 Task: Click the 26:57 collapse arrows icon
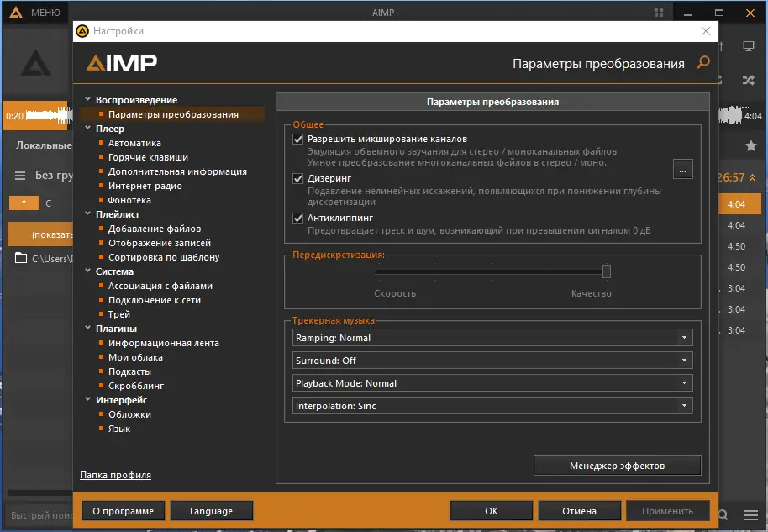pyautogui.click(x=752, y=177)
